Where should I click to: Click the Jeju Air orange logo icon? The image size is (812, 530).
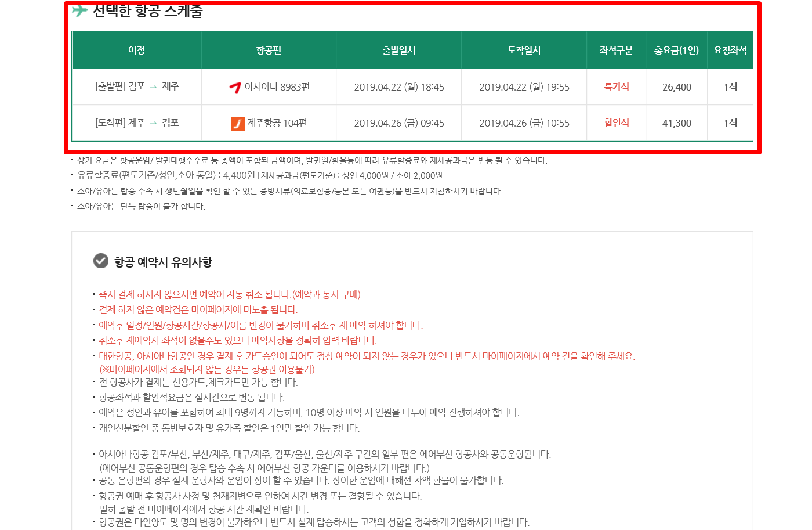[238, 123]
